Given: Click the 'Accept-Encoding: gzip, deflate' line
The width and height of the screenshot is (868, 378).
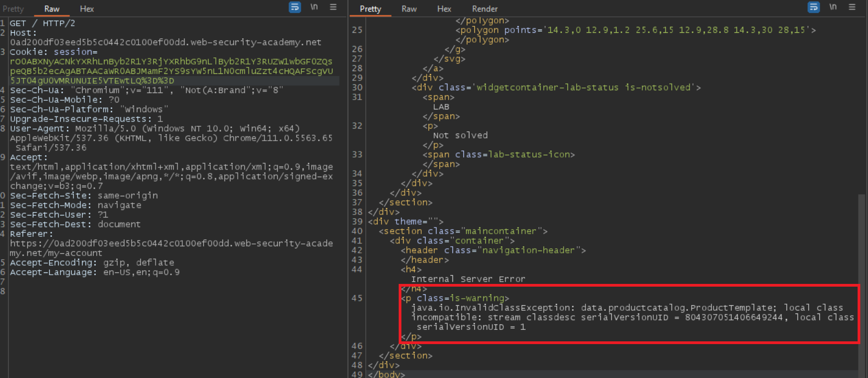Looking at the screenshot, I should tap(92, 263).
